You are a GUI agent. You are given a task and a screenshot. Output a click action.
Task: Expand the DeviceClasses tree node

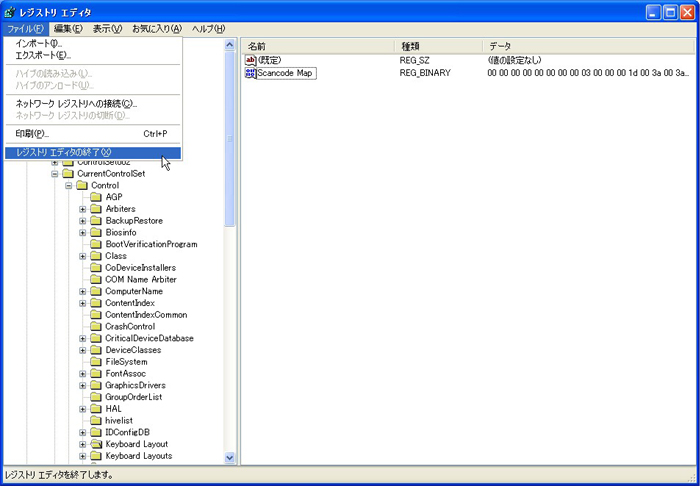83,350
